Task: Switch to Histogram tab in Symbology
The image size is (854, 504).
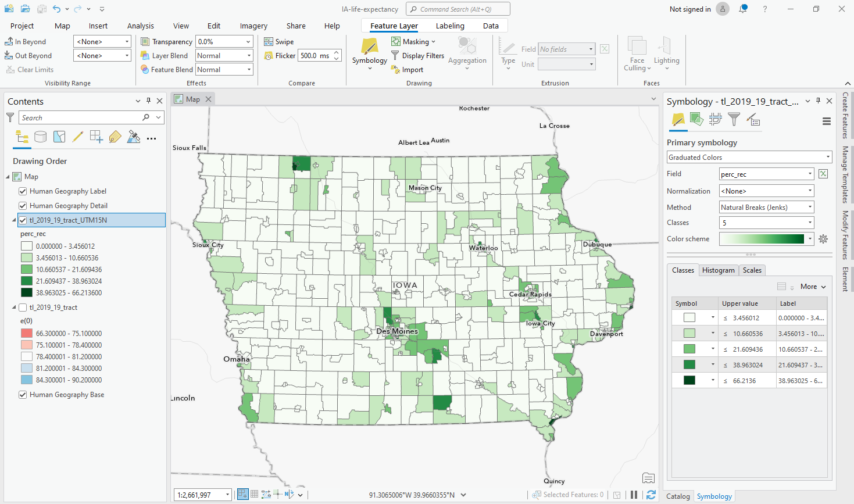Action: pyautogui.click(x=718, y=270)
